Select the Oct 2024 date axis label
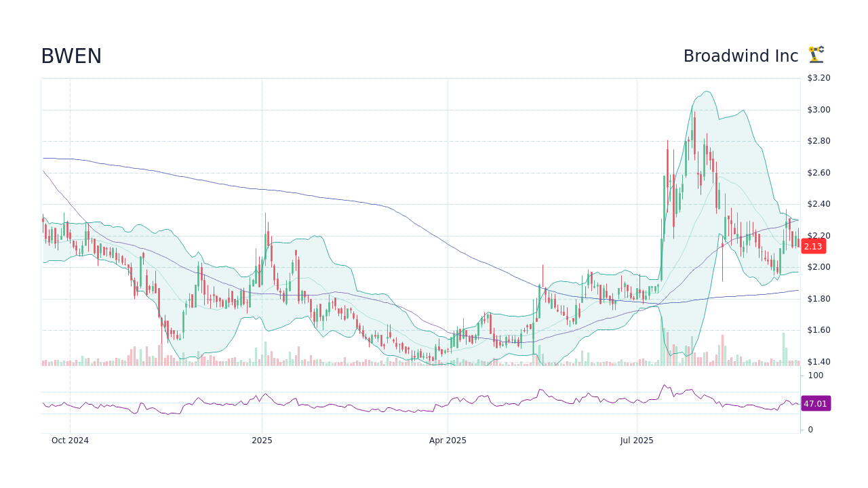Image resolution: width=868 pixels, height=488 pixels. pos(71,440)
